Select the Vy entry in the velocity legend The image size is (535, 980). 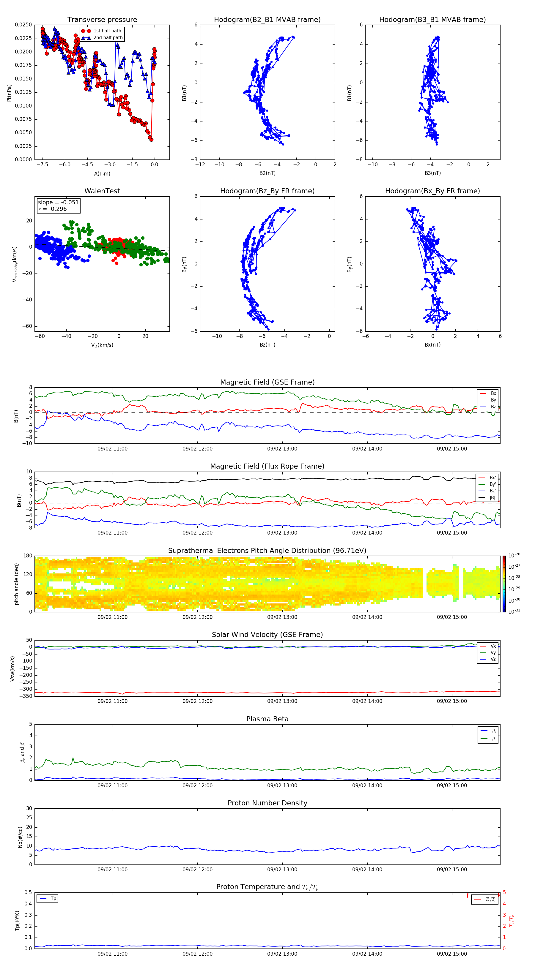pyautogui.click(x=488, y=652)
